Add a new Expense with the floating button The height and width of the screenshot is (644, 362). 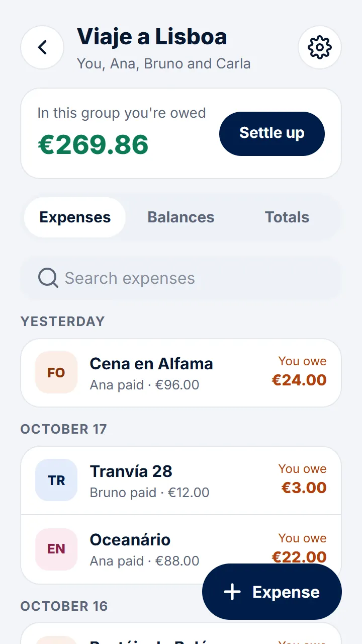(272, 592)
